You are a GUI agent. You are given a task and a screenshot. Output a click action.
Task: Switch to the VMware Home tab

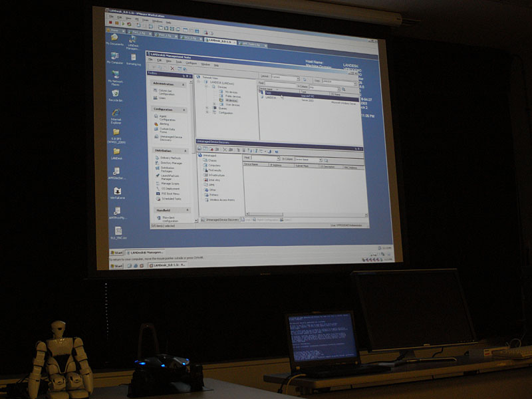pos(114,31)
